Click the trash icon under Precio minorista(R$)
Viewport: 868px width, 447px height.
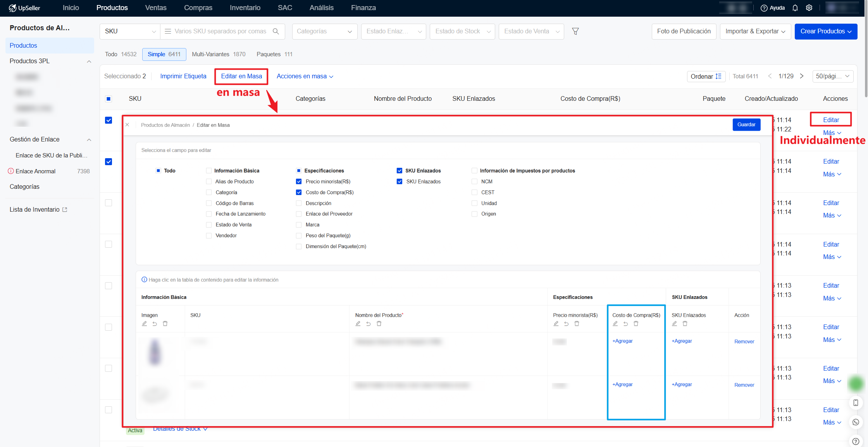[x=577, y=324]
